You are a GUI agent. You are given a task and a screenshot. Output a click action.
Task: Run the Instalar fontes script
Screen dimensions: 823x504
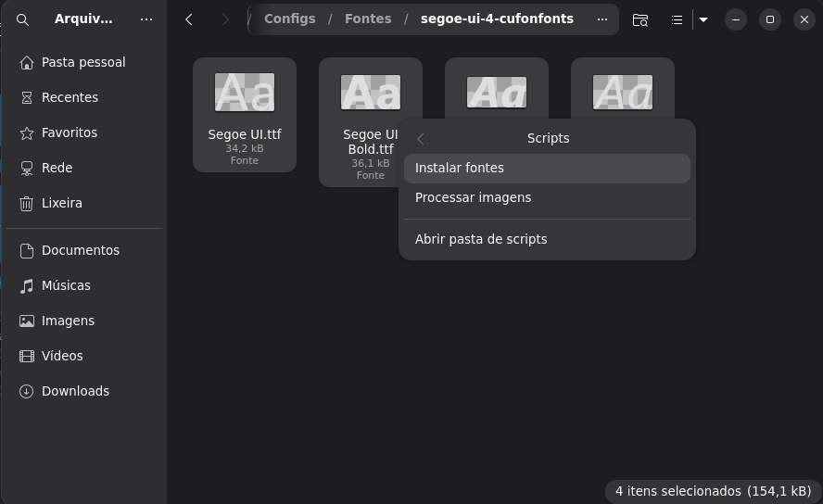point(460,168)
